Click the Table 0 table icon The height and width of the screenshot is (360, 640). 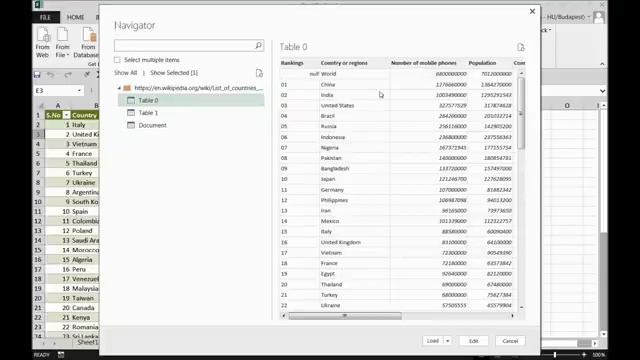pos(131,100)
